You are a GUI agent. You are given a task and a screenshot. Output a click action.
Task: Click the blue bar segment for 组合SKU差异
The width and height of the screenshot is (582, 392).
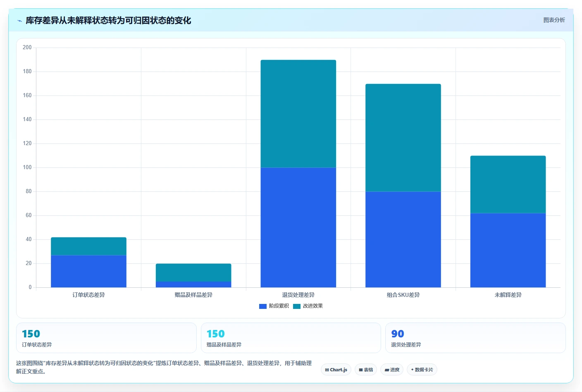coord(403,239)
